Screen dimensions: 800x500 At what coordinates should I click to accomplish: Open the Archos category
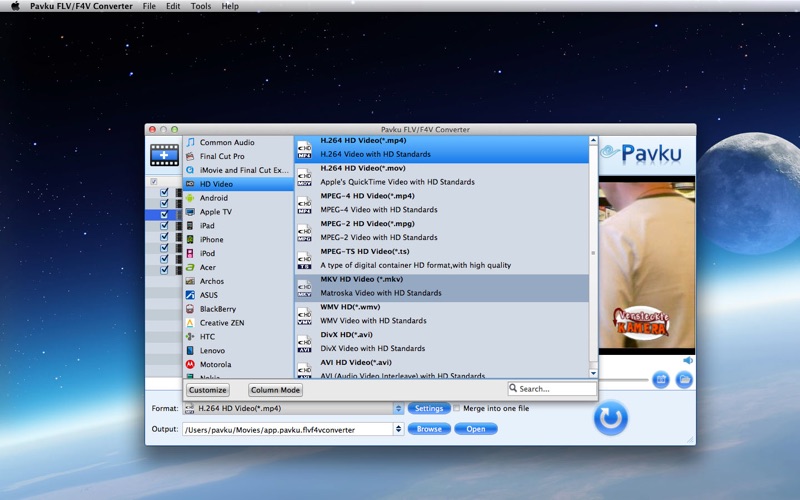pyautogui.click(x=238, y=281)
